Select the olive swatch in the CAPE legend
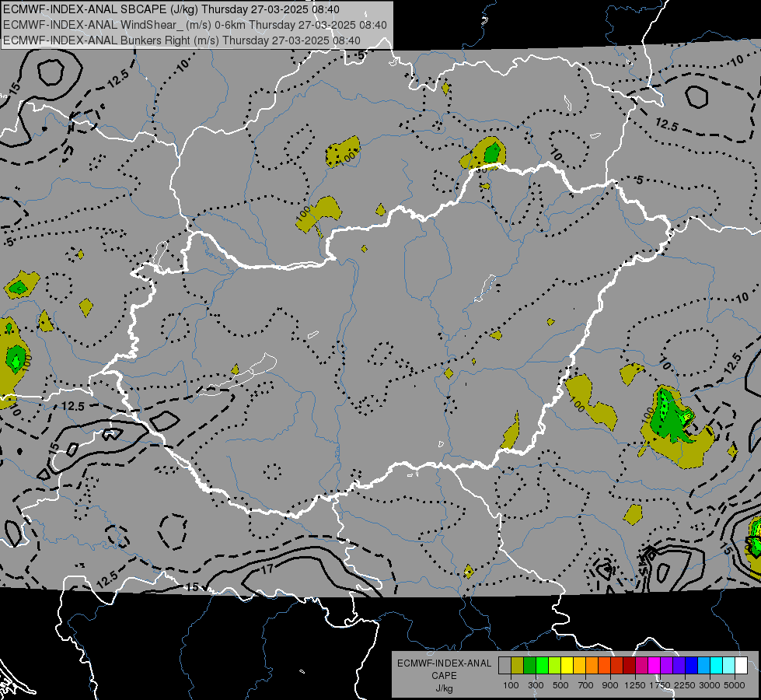 click(x=518, y=665)
